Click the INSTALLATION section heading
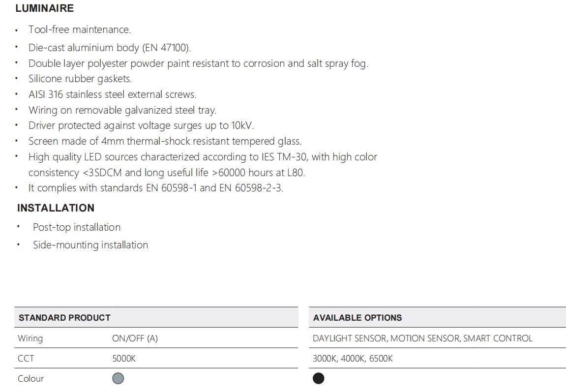This screenshot has width=566, height=392. click(x=56, y=208)
